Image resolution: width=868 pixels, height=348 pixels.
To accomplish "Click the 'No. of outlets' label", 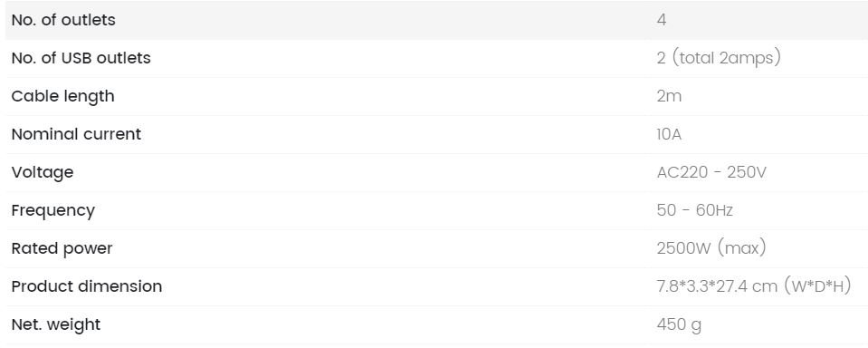I will (x=63, y=20).
